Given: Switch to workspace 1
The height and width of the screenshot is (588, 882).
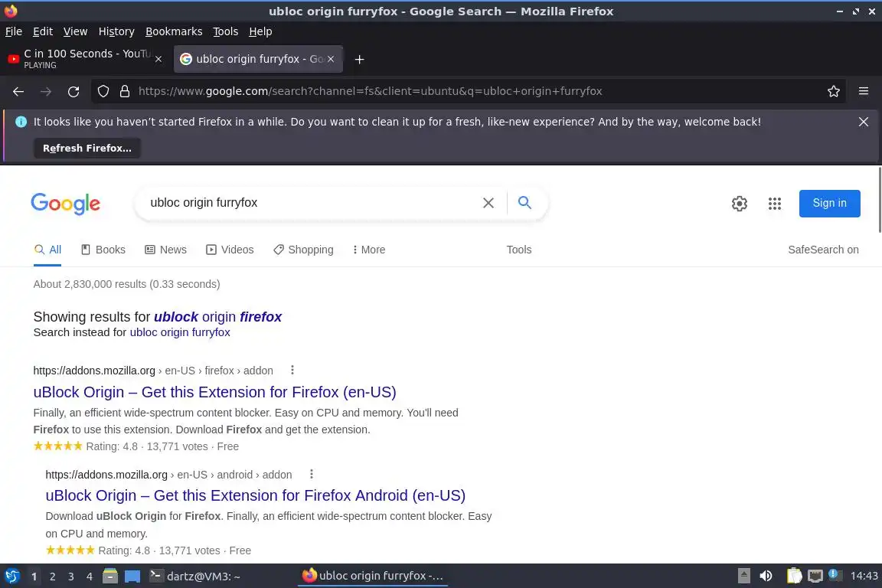Looking at the screenshot, I should [34, 577].
